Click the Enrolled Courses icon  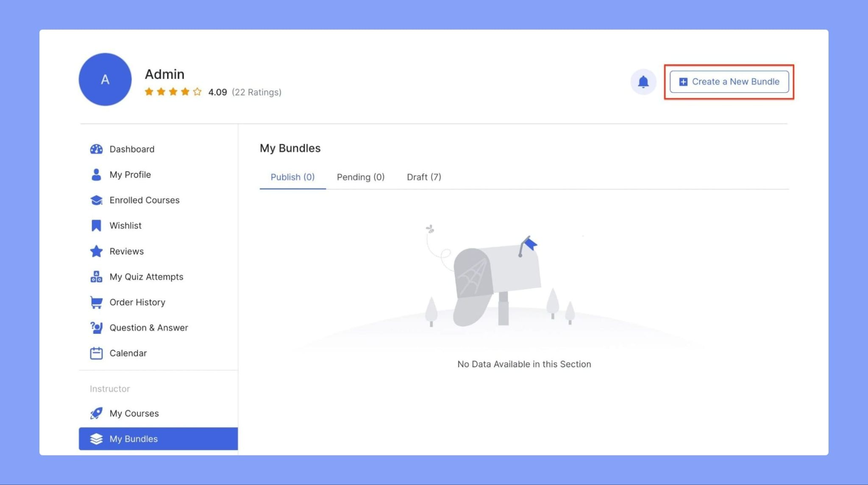[95, 200]
